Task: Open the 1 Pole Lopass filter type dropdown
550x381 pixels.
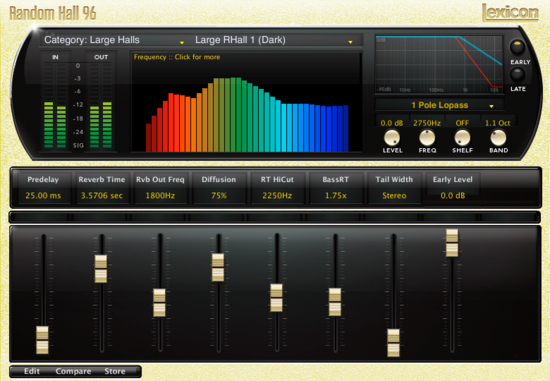Action: point(440,105)
